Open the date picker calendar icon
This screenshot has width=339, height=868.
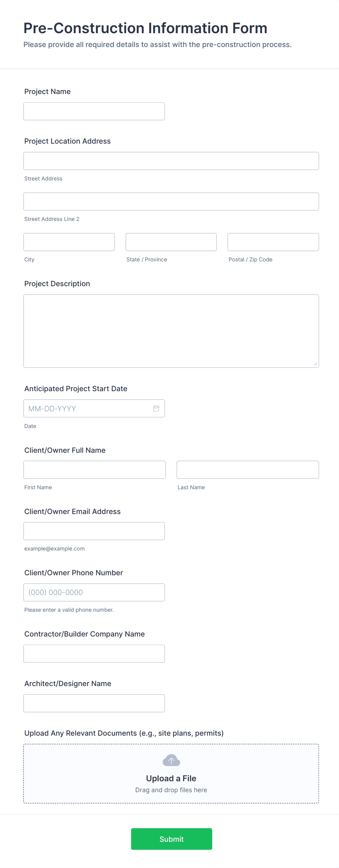156,408
